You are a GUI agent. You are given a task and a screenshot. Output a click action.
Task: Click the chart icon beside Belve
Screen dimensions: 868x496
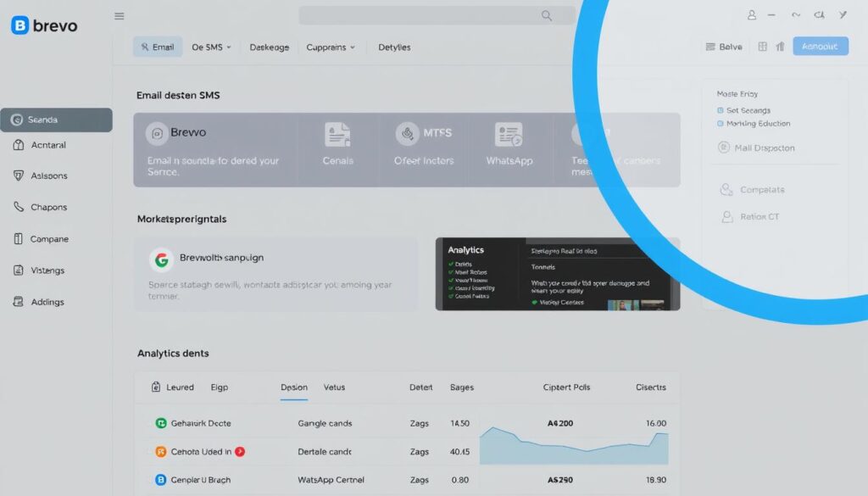[x=780, y=47]
